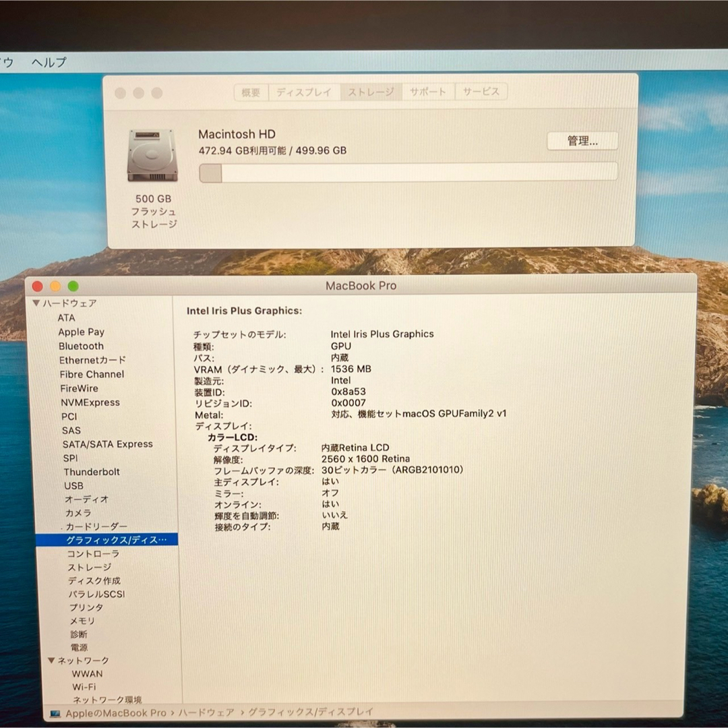Select メモリ in the sidebar
Screen dimensions: 728x728
(x=82, y=621)
